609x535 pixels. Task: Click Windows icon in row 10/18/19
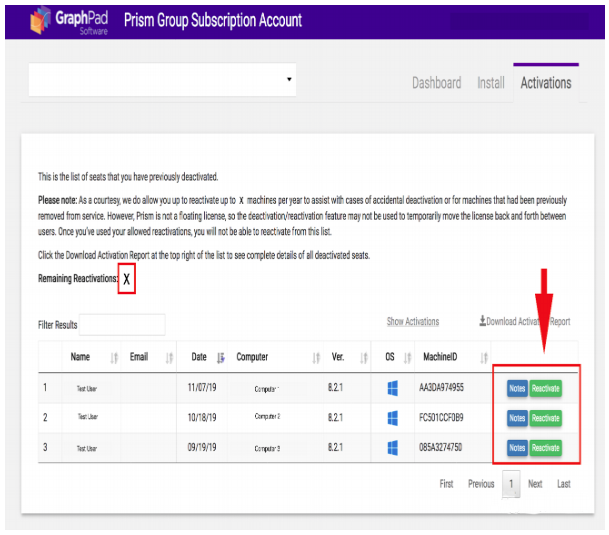coord(393,418)
